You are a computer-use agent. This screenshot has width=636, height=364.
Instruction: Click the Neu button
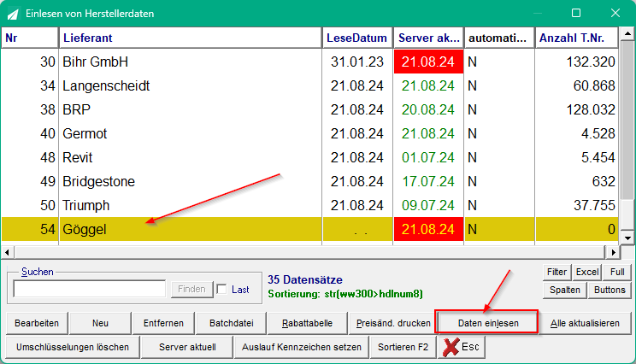coord(100,323)
